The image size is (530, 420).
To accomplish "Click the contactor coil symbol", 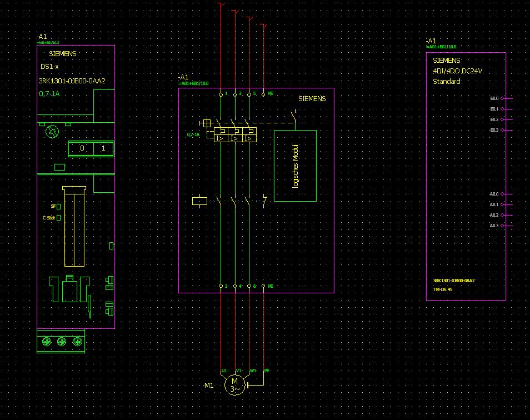I will 199,201.
